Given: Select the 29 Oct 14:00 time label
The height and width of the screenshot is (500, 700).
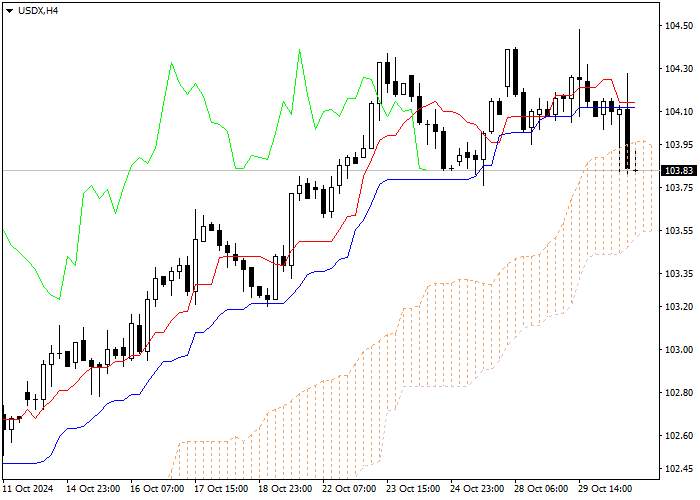Looking at the screenshot, I should (x=605, y=489).
